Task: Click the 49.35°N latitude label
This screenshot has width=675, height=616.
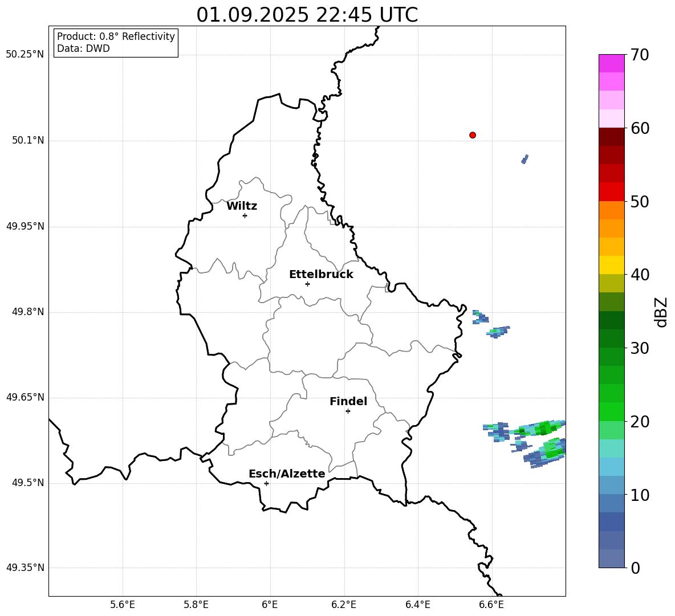Action: [25, 568]
